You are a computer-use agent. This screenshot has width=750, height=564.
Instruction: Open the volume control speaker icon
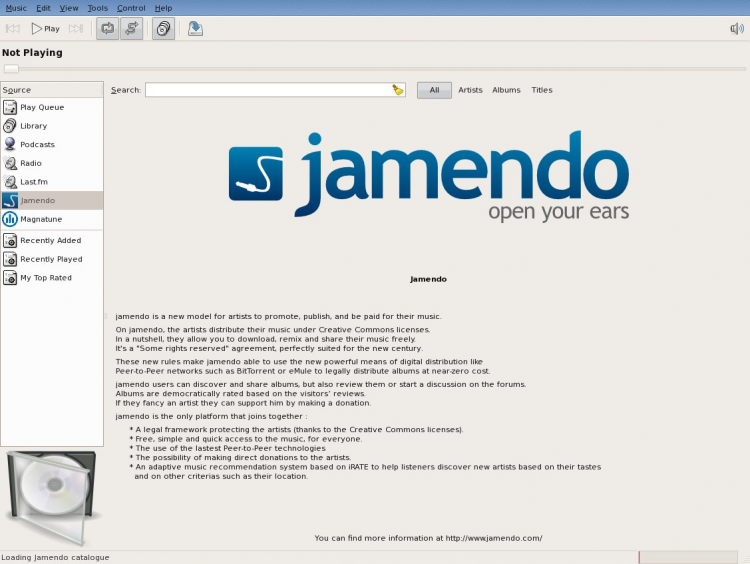[x=737, y=29]
